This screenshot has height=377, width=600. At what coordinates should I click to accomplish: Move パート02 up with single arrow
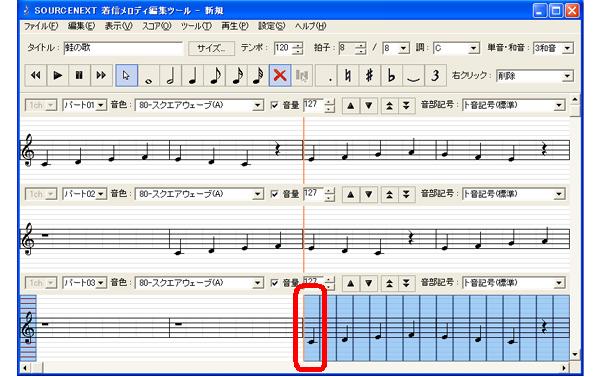pos(351,194)
